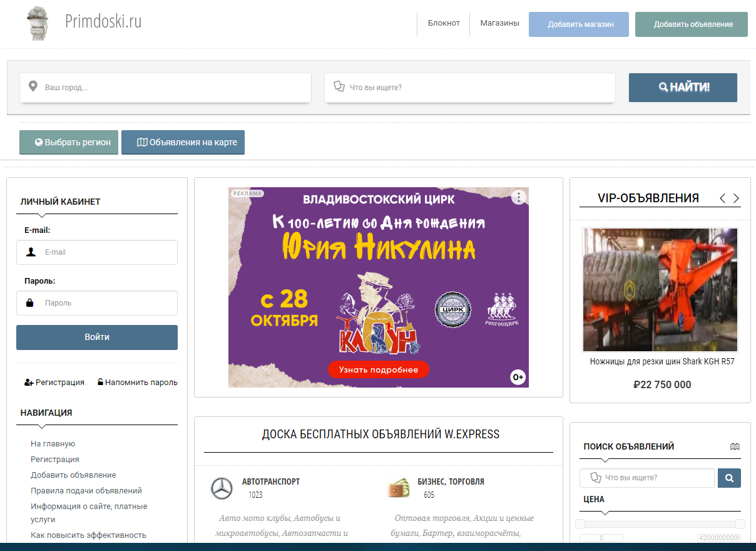Open the Магазины menu item
The width and height of the screenshot is (756, 551).
[499, 23]
